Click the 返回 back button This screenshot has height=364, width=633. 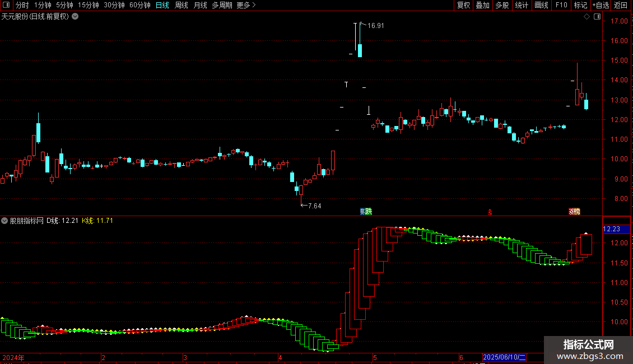(621, 5)
